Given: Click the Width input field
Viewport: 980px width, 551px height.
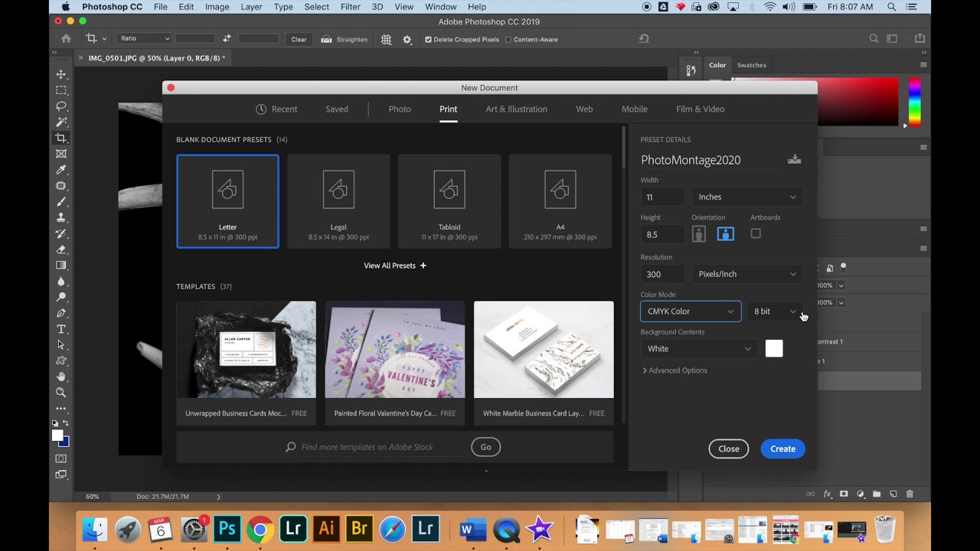Looking at the screenshot, I should [663, 197].
